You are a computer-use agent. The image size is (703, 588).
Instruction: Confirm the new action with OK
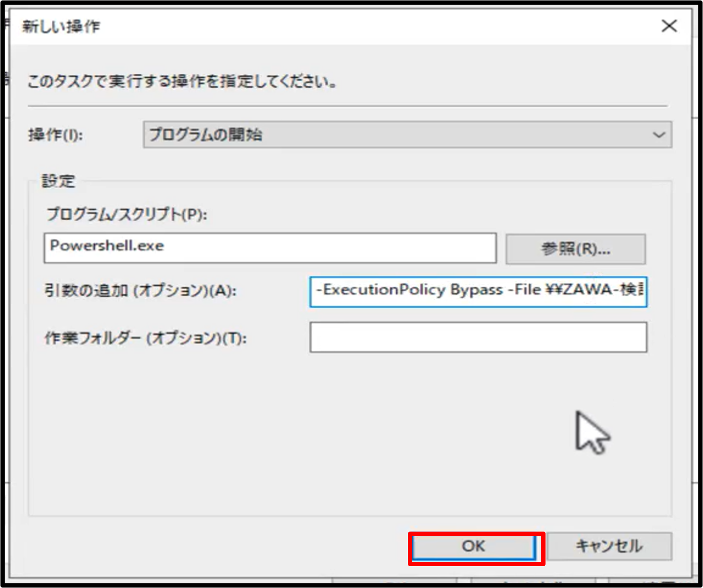pos(473,547)
